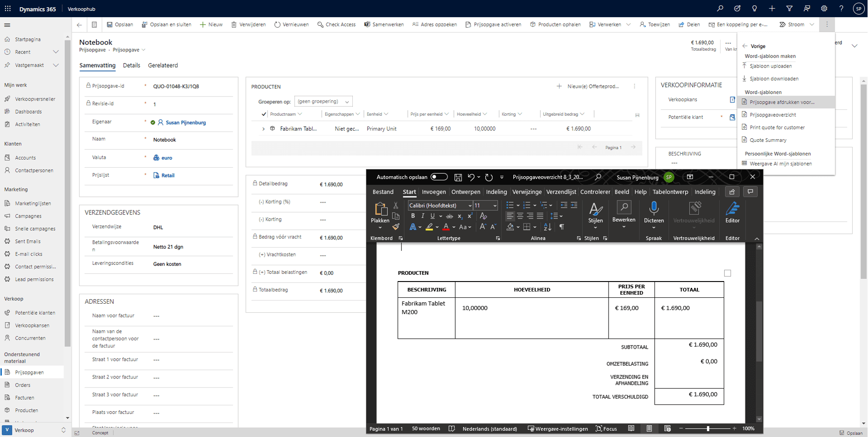
Task: Open the font size 11 dropdown
Action: (495, 205)
